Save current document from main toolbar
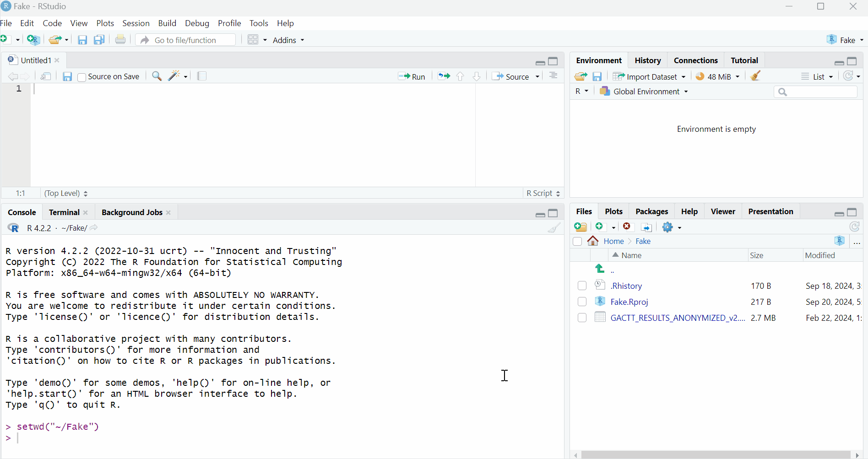 (x=82, y=40)
